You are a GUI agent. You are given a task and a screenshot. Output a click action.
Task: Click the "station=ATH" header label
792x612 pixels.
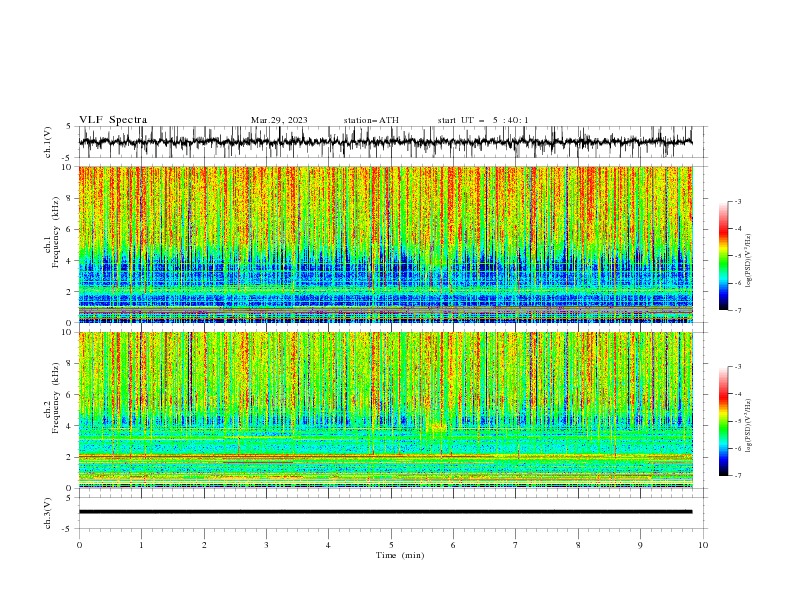[x=371, y=120]
